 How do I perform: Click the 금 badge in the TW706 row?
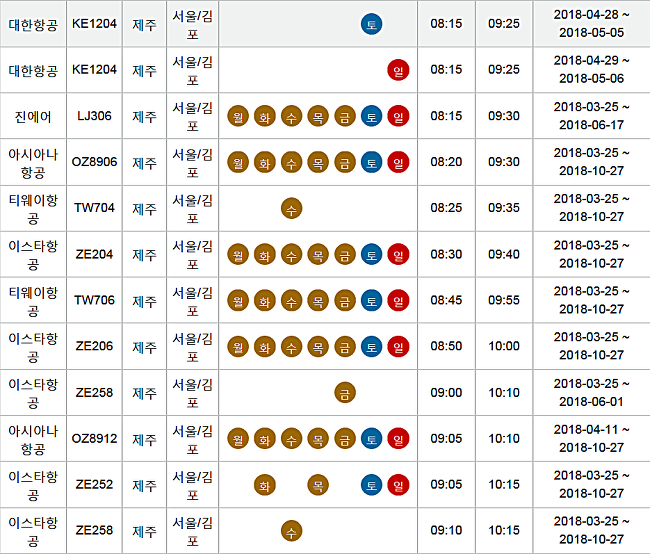coord(345,301)
